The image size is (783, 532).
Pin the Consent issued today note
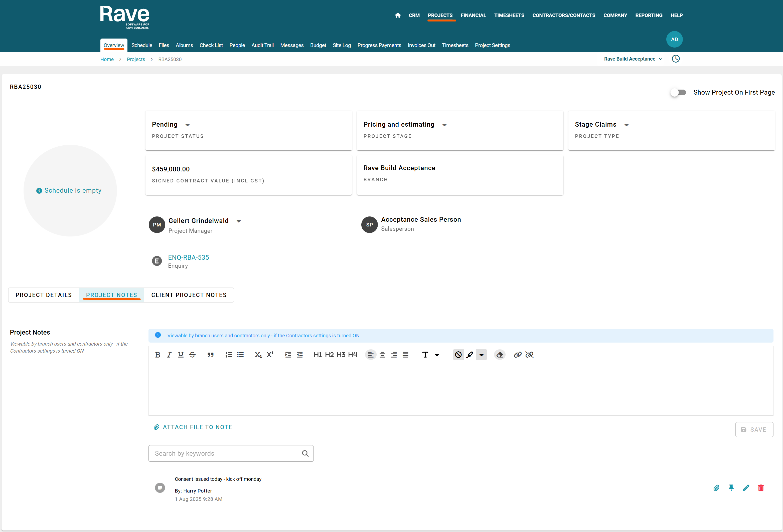(x=731, y=488)
